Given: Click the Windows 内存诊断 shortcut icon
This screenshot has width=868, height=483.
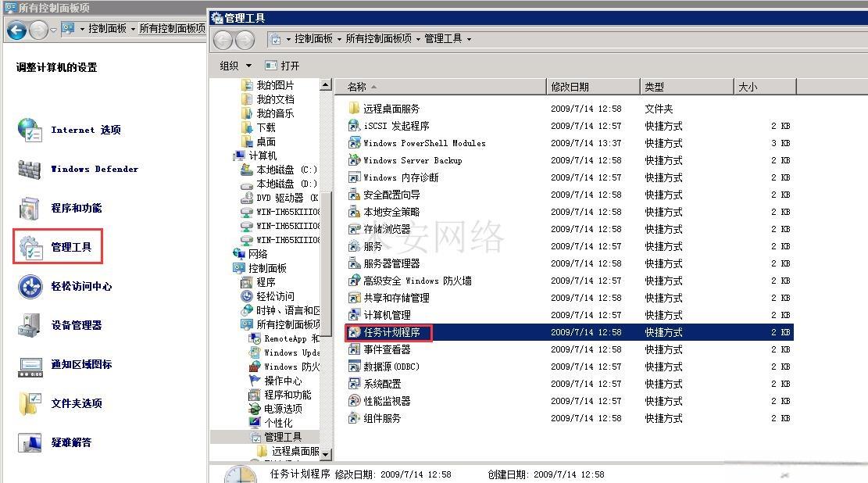Looking at the screenshot, I should click(354, 177).
